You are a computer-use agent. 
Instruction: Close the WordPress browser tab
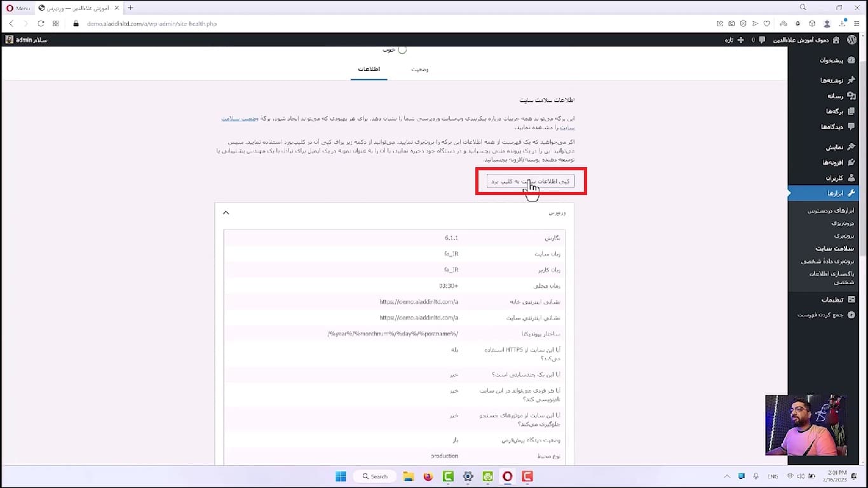coord(118,8)
